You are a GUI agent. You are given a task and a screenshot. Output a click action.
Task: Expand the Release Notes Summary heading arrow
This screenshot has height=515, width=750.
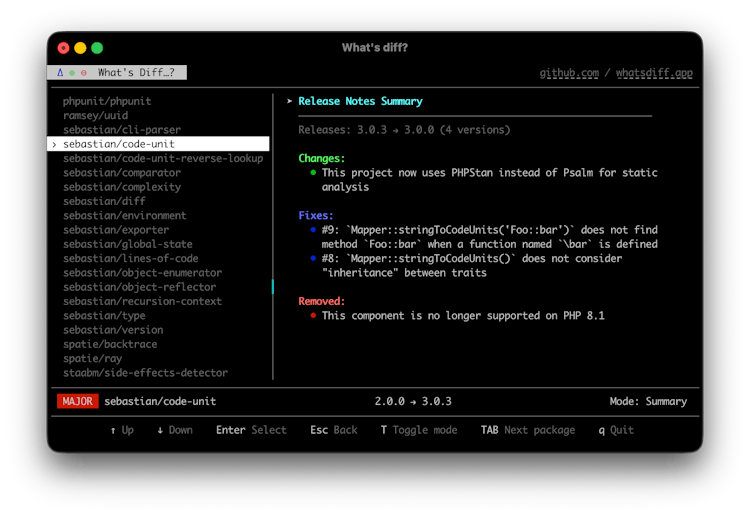(289, 101)
